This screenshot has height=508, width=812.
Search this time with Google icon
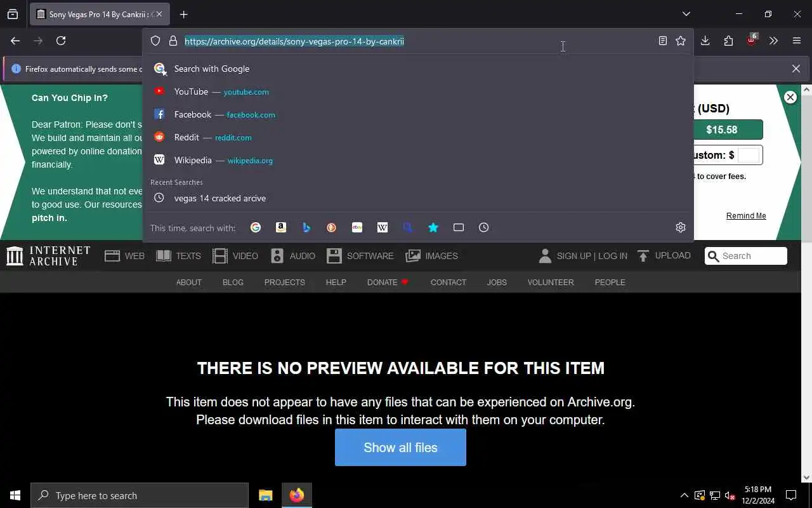pyautogui.click(x=256, y=227)
